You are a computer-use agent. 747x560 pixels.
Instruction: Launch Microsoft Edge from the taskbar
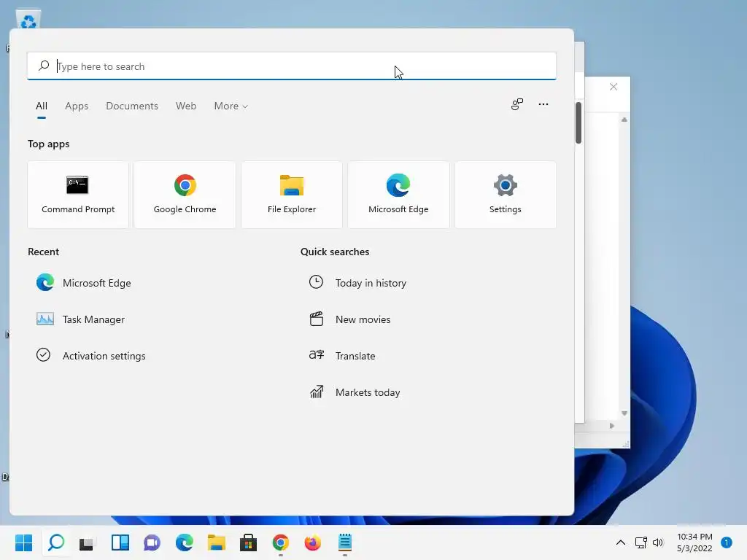coord(185,542)
